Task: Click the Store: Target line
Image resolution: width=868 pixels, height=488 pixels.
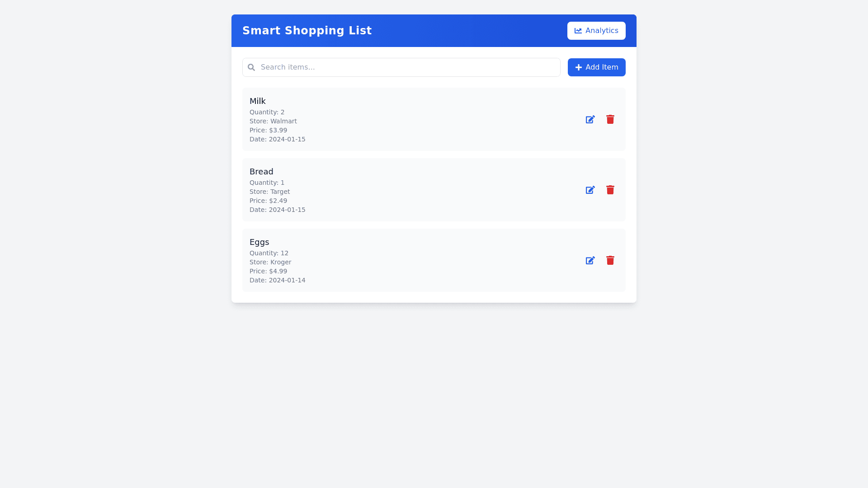Action: 269,192
